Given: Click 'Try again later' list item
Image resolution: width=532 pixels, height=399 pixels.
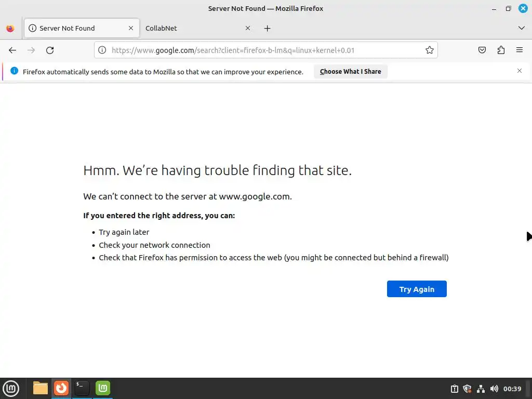Looking at the screenshot, I should [x=124, y=232].
